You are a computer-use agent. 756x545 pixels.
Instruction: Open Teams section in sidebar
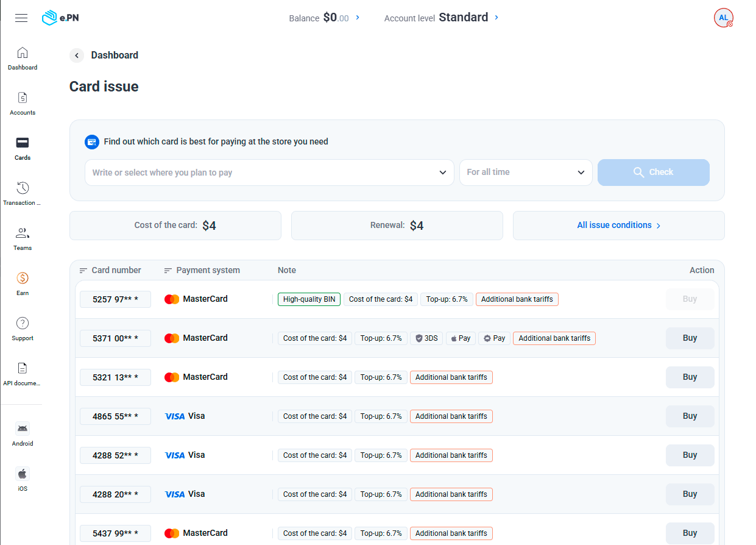[23, 233]
